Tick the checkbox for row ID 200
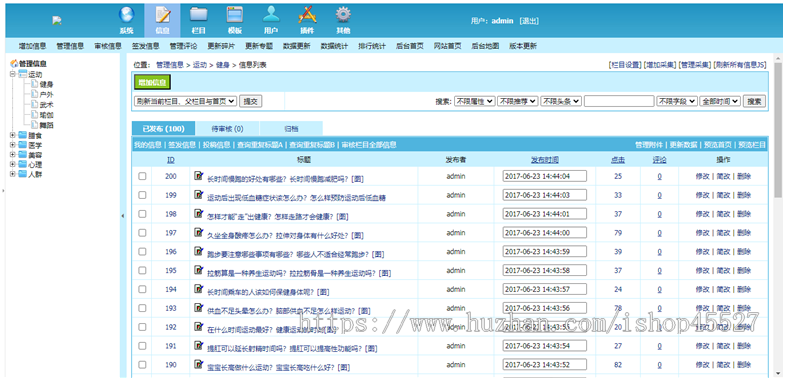 [142, 176]
